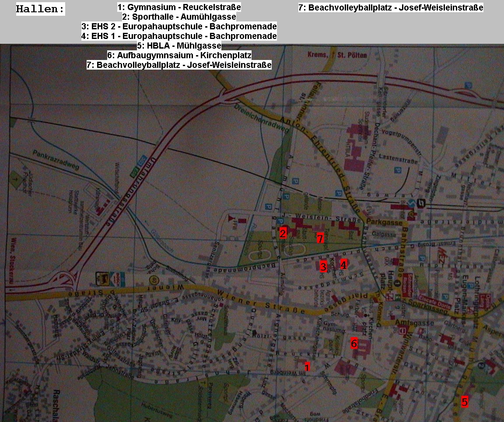
Task: Select legend entry "1: Gymnasium - Reuckelstraße"
Action: [179, 7]
